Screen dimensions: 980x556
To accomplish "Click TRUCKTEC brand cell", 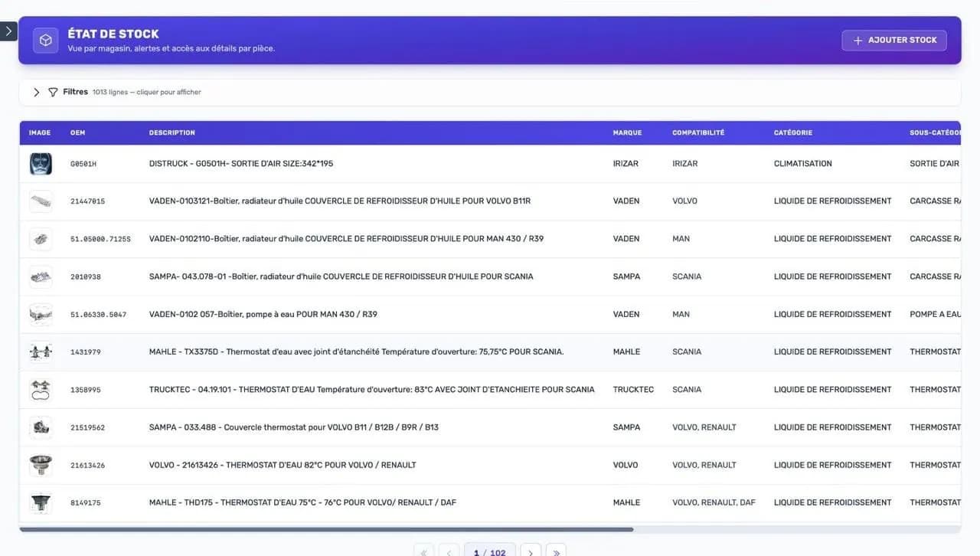I will pyautogui.click(x=633, y=390).
